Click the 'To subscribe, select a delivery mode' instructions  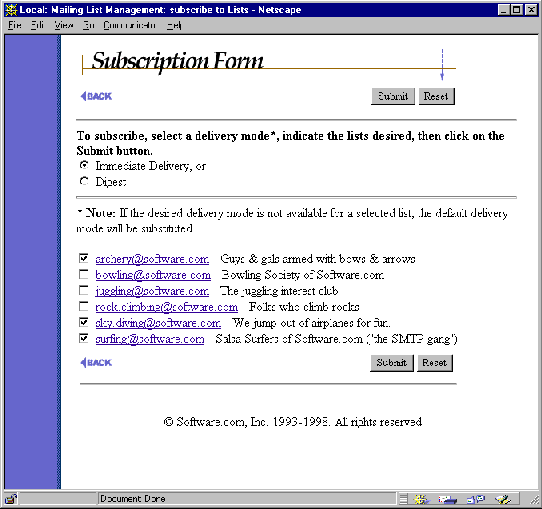290,143
